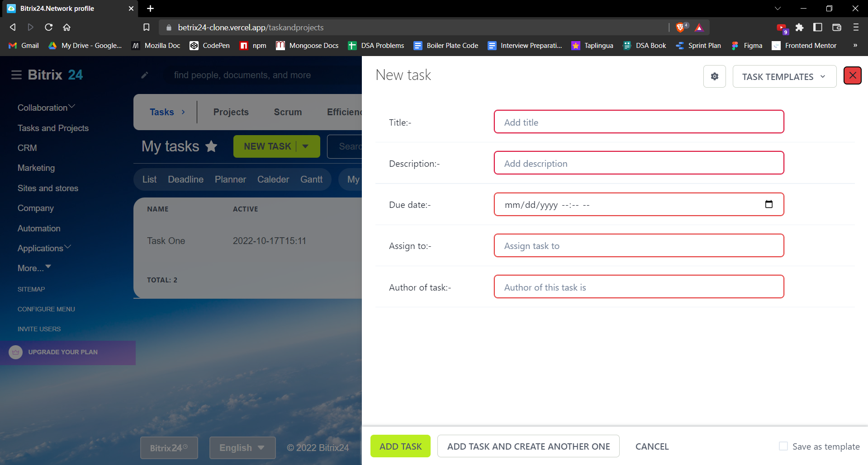Open the browser tab list dropdown

(778, 9)
